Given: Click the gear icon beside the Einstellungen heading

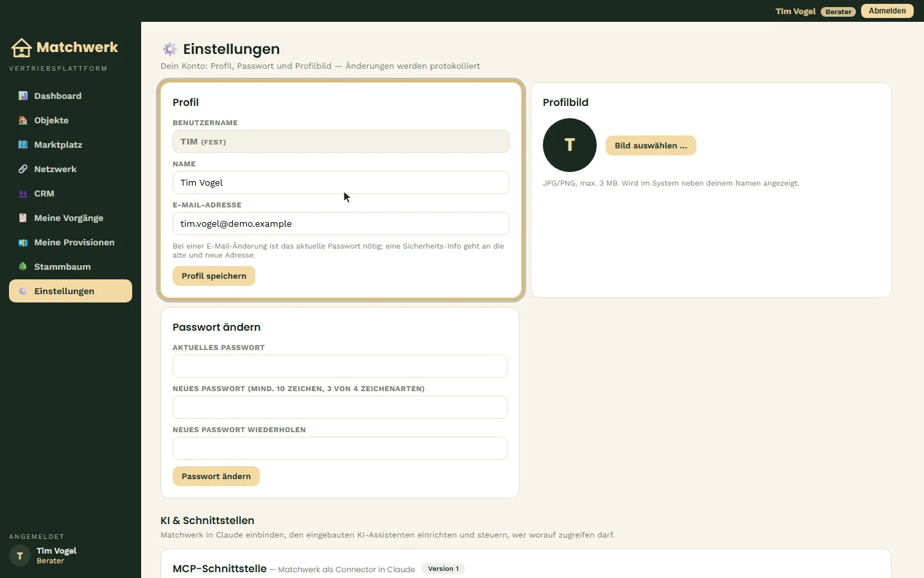Looking at the screenshot, I should coord(169,49).
